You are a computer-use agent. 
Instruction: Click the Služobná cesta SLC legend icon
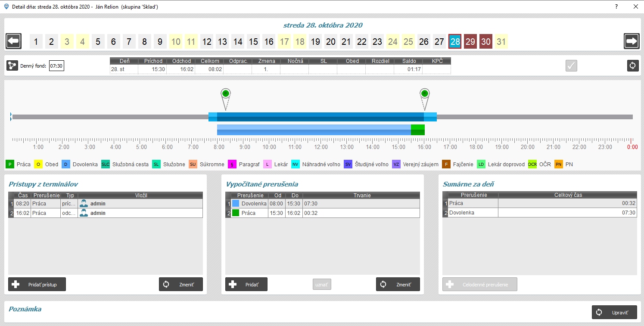click(106, 164)
